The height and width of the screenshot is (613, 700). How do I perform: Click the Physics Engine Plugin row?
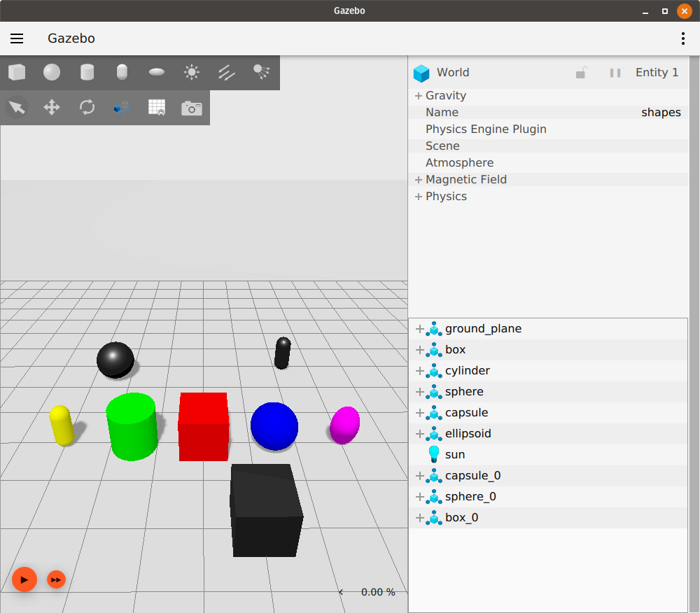coord(548,129)
